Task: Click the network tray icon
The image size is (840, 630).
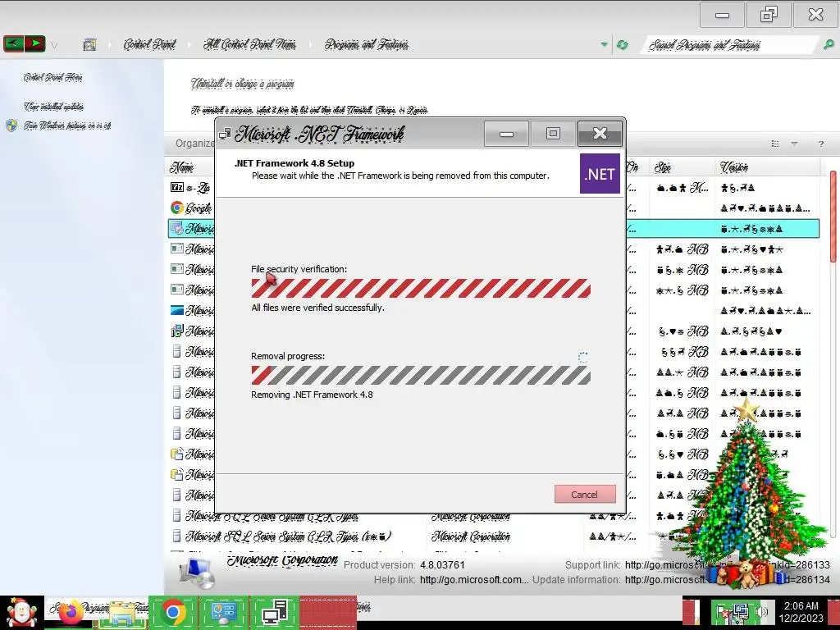Action: [742, 612]
